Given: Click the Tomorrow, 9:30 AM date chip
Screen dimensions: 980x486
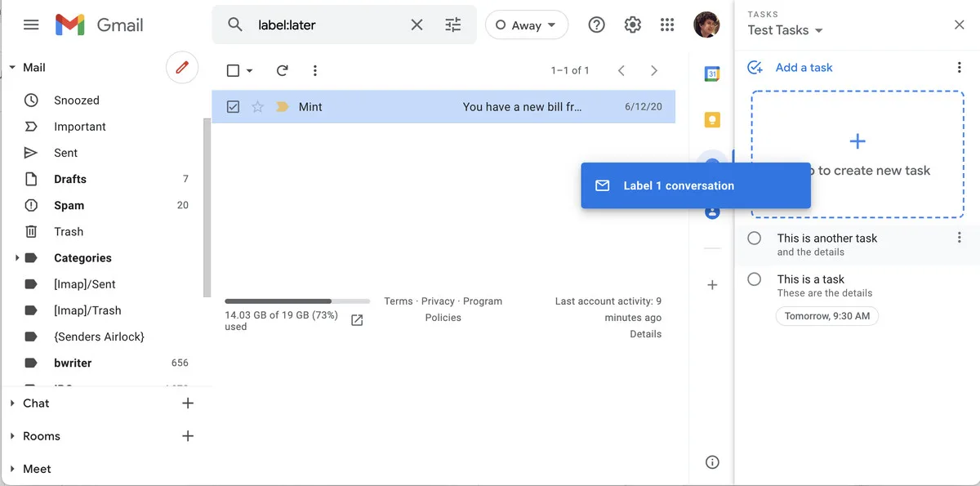Looking at the screenshot, I should (827, 316).
